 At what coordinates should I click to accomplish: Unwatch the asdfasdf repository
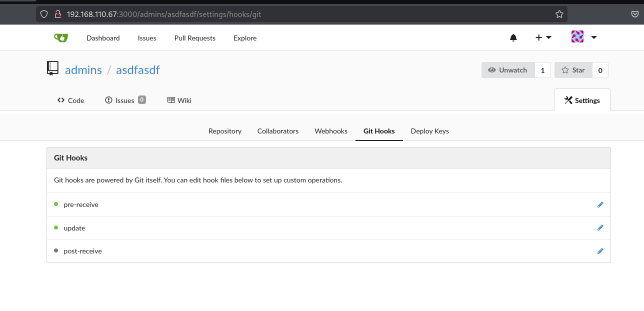click(x=508, y=70)
